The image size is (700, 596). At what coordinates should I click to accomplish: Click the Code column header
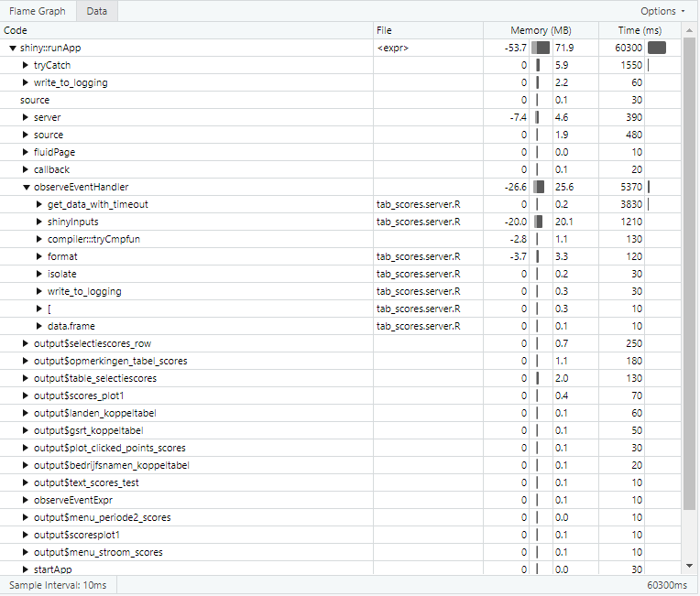16,30
